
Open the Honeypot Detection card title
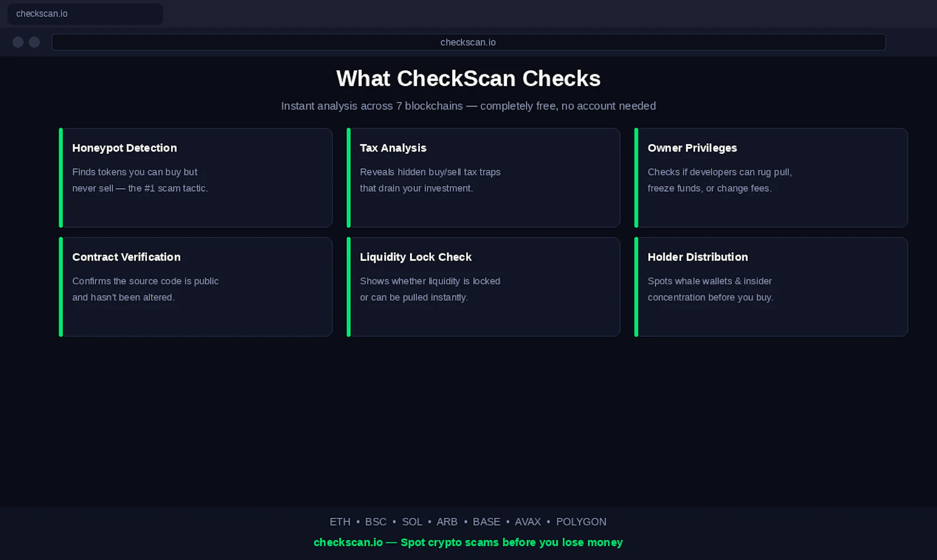(125, 148)
